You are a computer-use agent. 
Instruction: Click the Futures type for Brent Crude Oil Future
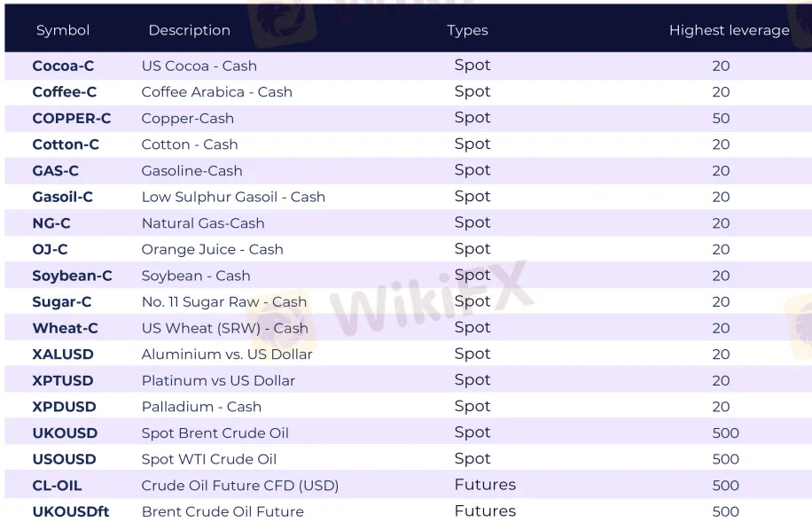(485, 511)
